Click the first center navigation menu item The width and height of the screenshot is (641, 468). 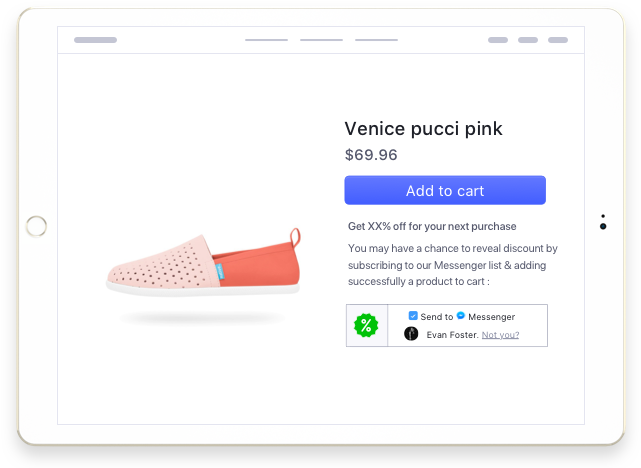click(266, 40)
